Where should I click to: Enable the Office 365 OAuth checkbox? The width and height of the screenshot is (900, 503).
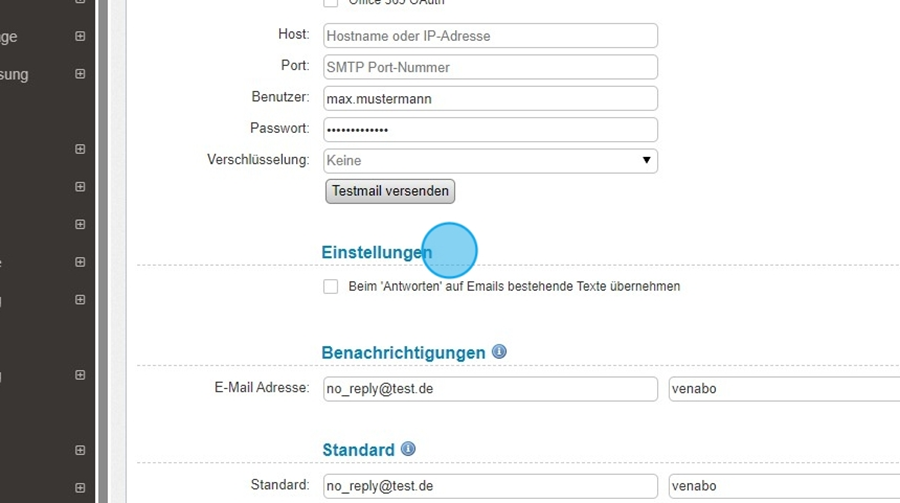click(x=331, y=3)
